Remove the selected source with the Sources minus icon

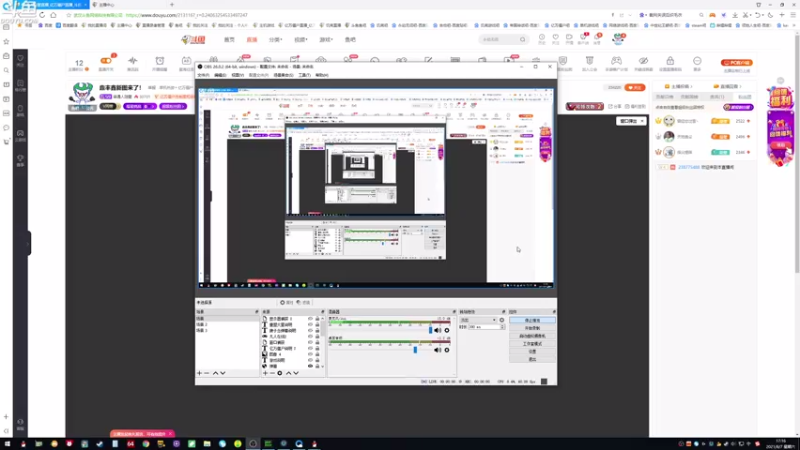click(272, 373)
